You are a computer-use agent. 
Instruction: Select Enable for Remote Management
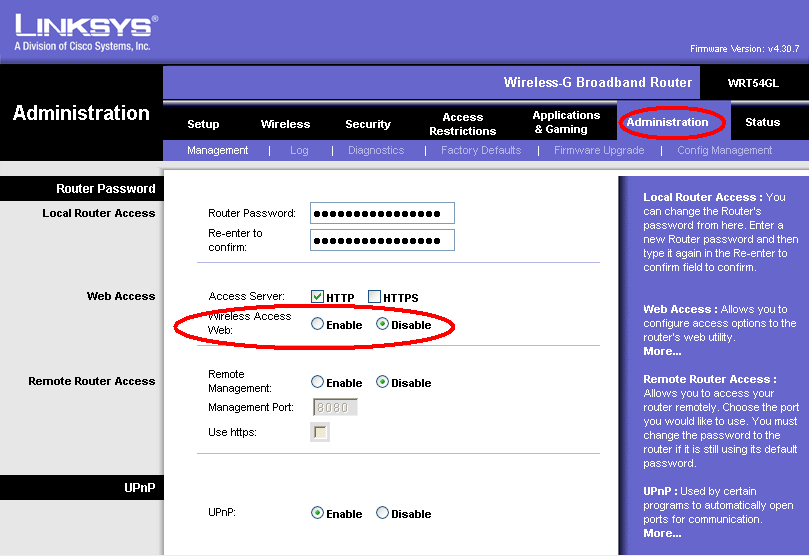click(x=317, y=382)
